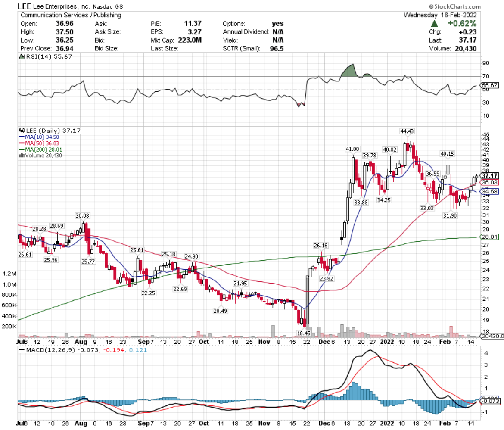The width and height of the screenshot is (504, 430).
Task: Click the EPS value 3.27
Action: tap(195, 32)
